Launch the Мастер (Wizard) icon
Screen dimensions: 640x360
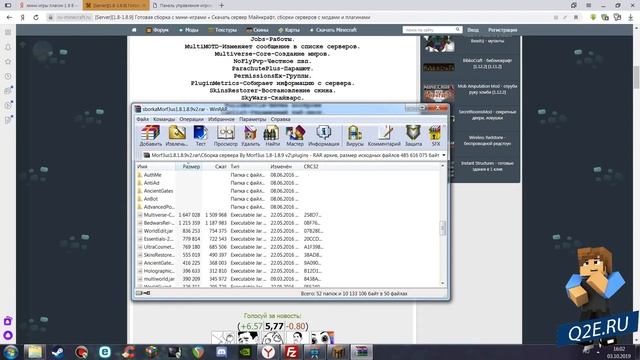(x=295, y=136)
